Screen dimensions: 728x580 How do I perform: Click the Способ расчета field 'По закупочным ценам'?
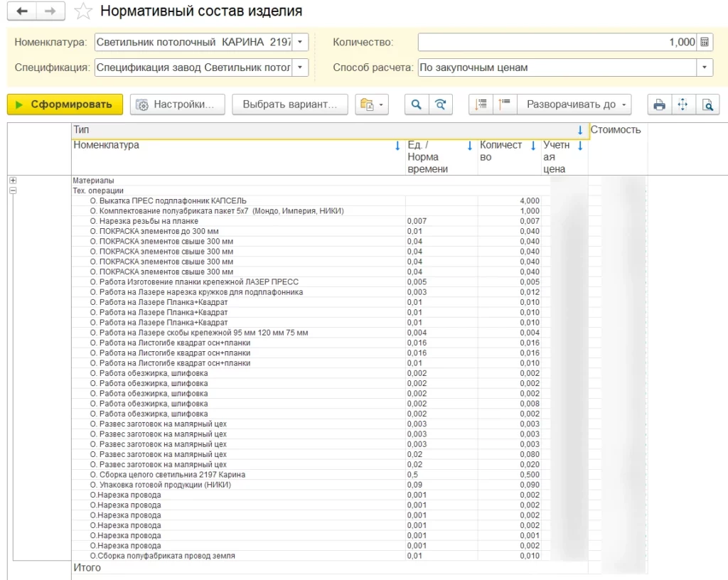click(x=557, y=68)
